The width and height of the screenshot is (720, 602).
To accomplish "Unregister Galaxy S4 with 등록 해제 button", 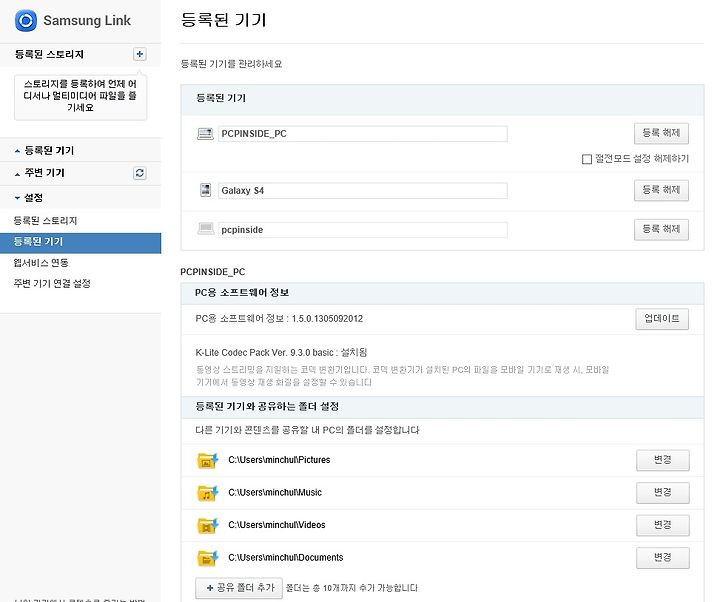I will [x=661, y=190].
